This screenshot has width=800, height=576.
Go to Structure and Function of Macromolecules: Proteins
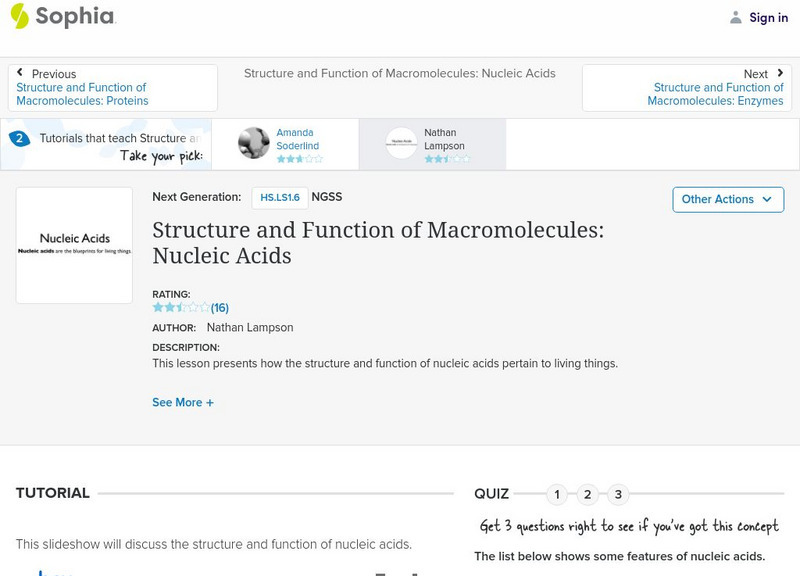82,94
